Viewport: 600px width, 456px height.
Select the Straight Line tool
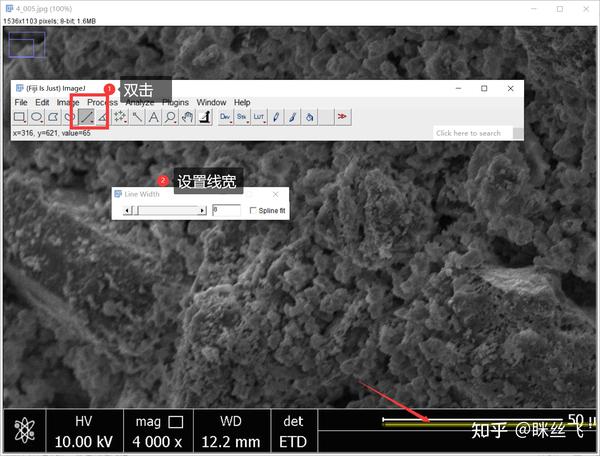coord(86,117)
